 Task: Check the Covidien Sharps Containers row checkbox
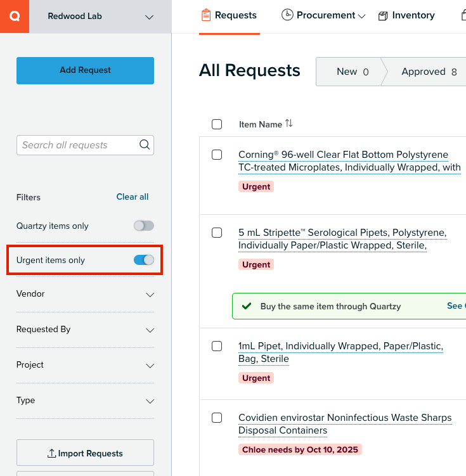(x=217, y=418)
